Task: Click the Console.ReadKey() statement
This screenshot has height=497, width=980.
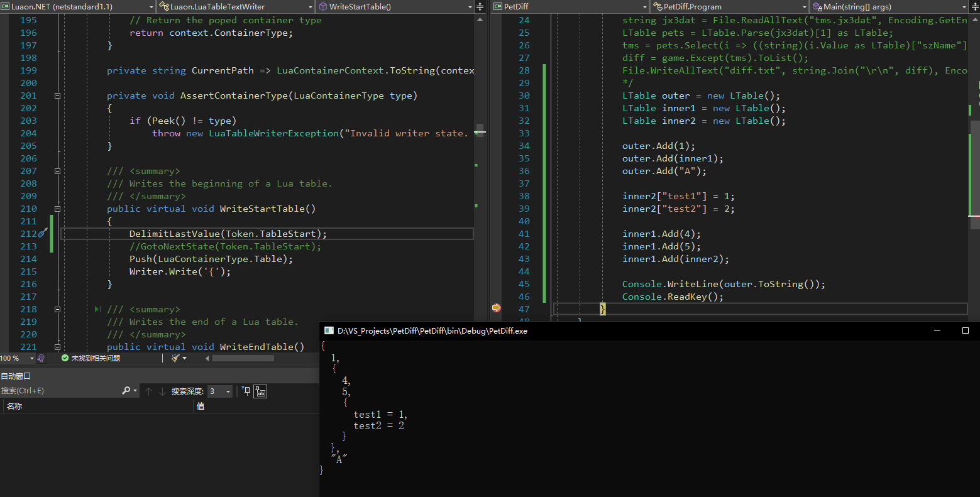Action: 673,297
